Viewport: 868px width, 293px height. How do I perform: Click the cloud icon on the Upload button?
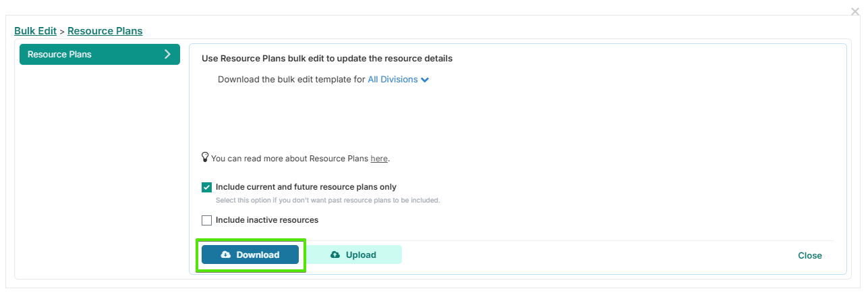(335, 255)
